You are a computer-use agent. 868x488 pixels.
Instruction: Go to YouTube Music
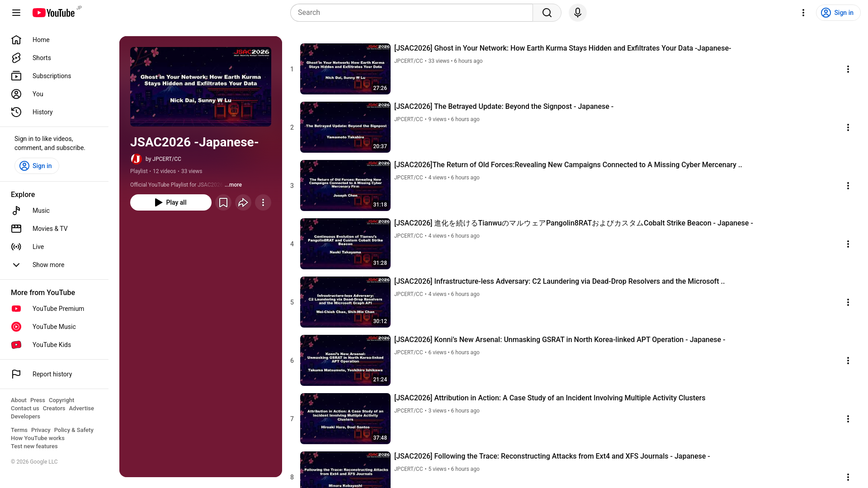point(54,327)
